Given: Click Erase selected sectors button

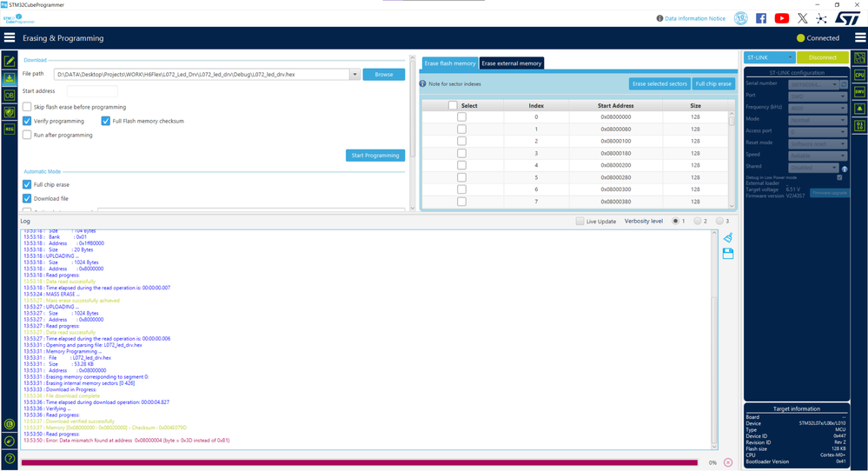Looking at the screenshot, I should 659,83.
